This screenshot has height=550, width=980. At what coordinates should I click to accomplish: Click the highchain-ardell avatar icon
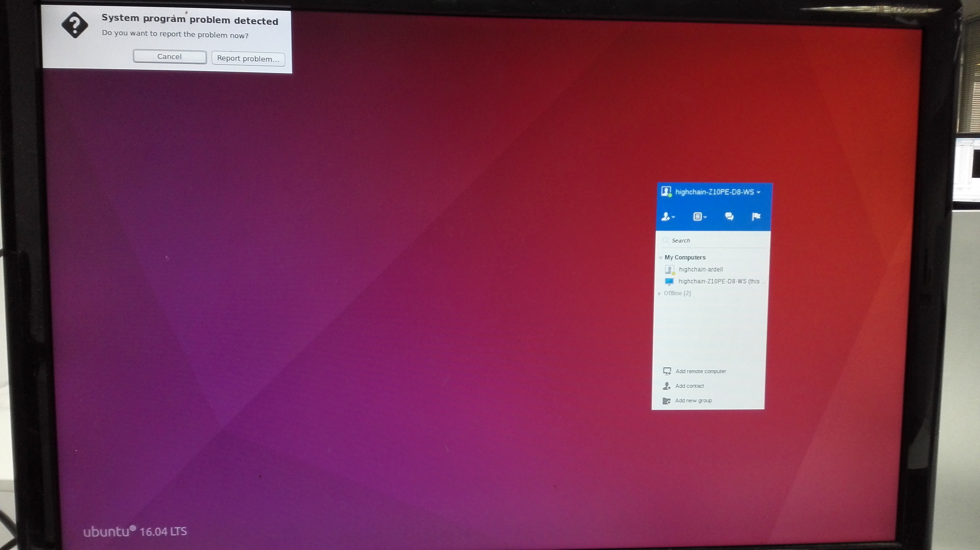click(670, 270)
